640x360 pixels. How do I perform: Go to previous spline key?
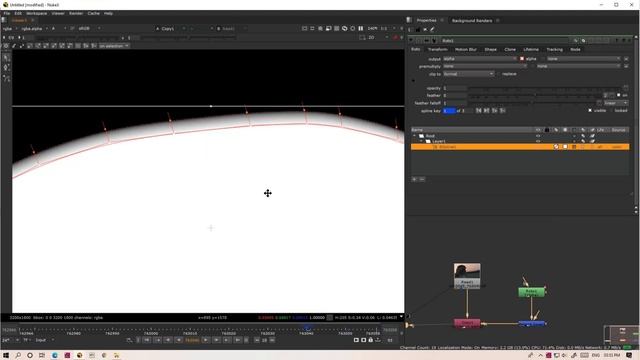[478, 111]
